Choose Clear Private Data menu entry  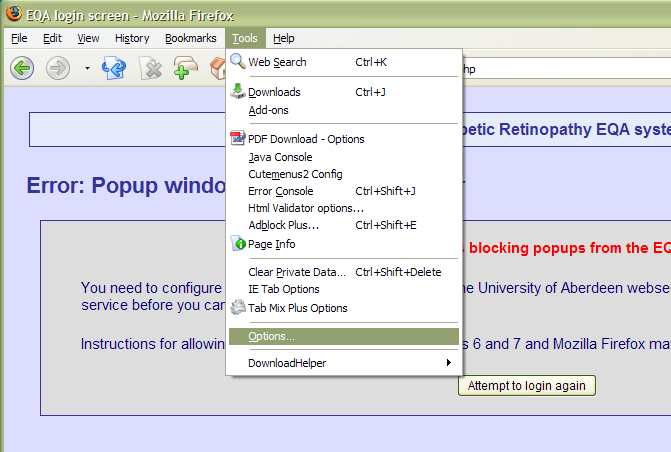(344, 272)
